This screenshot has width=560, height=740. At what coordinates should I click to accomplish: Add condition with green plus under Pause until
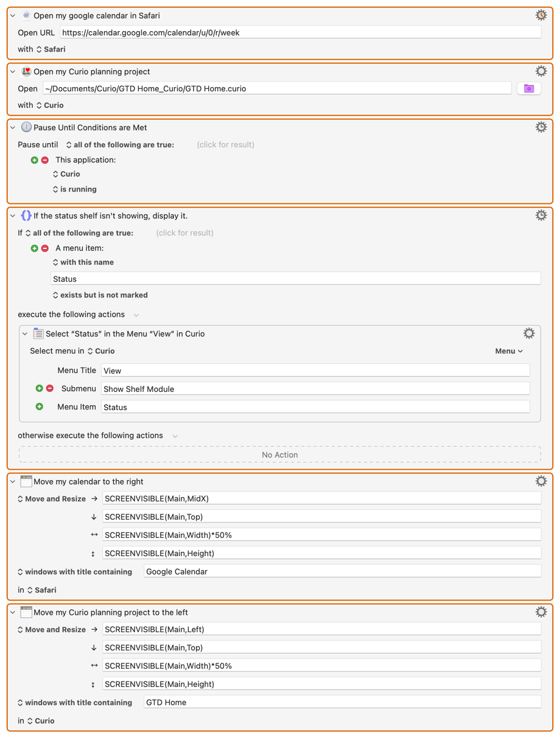point(35,160)
